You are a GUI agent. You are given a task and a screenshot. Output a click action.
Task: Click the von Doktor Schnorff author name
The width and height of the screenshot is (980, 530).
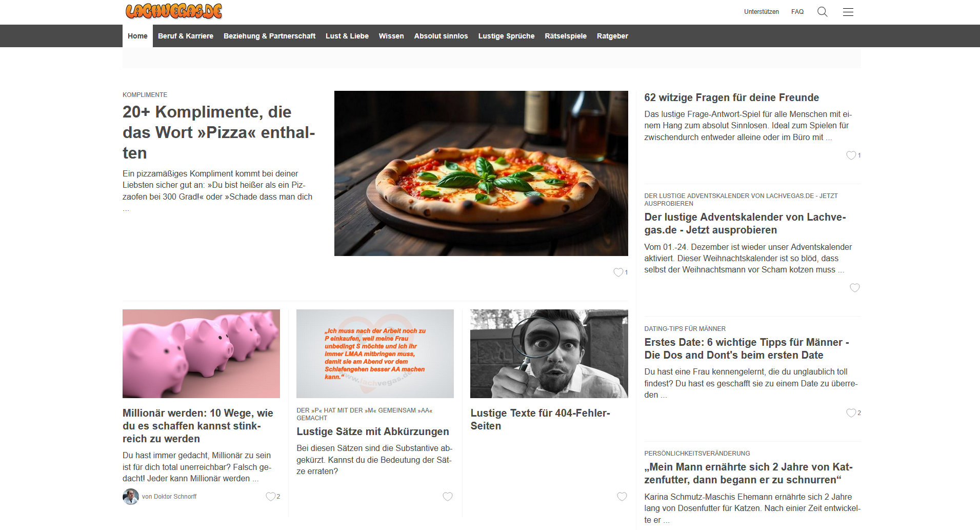tap(169, 497)
